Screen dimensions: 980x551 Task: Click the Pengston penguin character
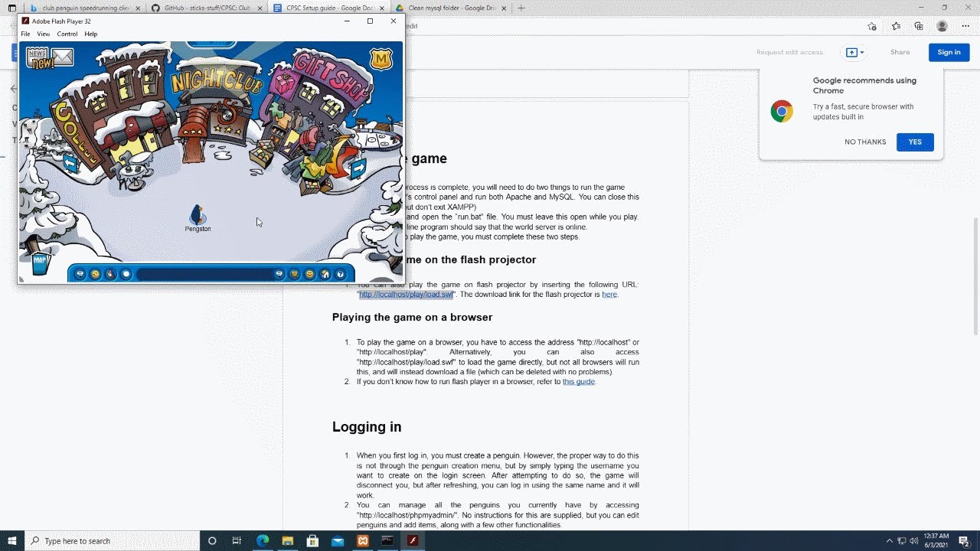[198, 215]
